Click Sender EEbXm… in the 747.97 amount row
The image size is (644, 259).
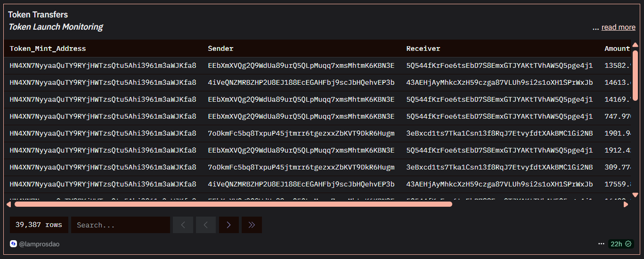coord(301,116)
